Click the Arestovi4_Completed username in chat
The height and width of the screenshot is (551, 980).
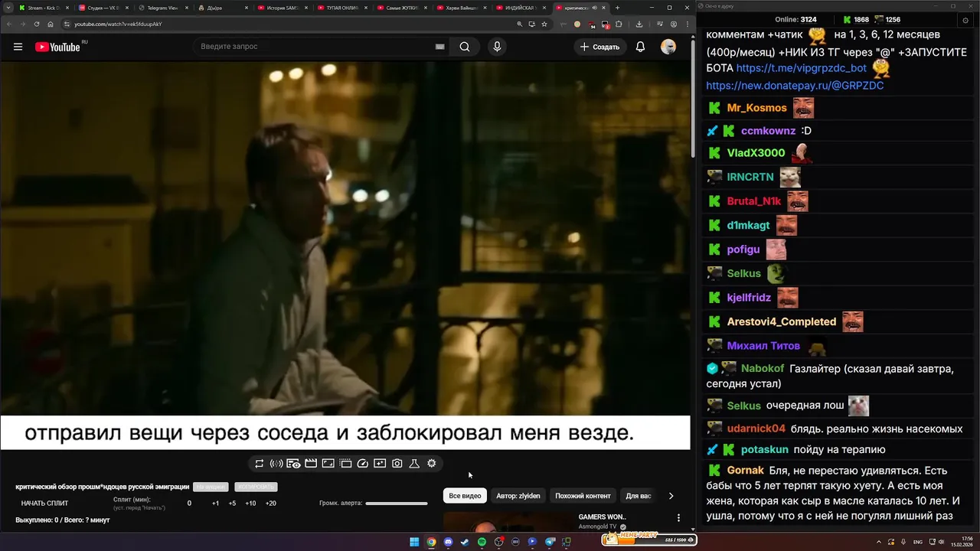782,321
